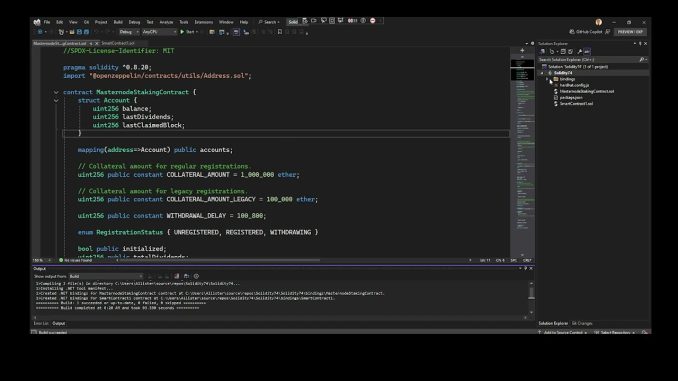The image size is (678, 381).
Task: Click the No issues found indicator
Action: coord(76,260)
